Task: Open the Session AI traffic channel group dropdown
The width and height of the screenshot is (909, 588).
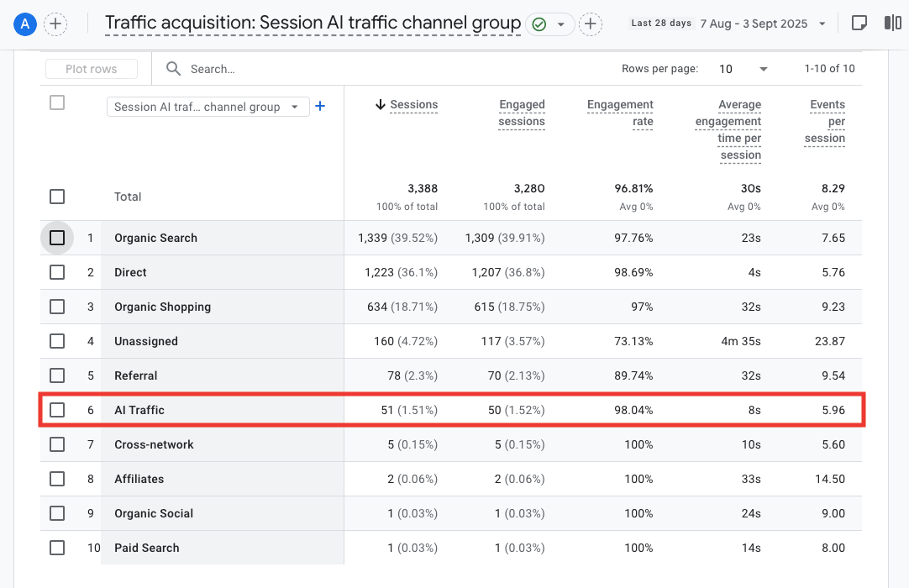Action: click(x=208, y=107)
